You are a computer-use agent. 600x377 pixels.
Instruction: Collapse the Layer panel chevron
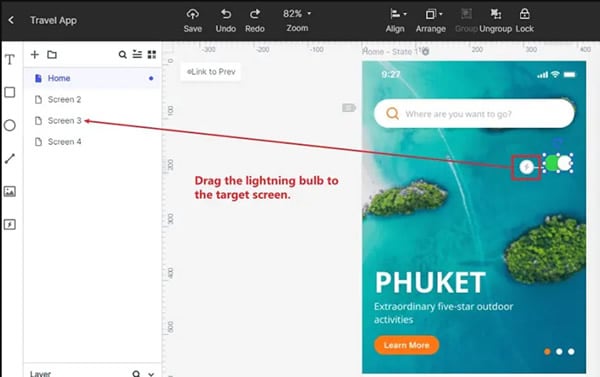tap(152, 374)
